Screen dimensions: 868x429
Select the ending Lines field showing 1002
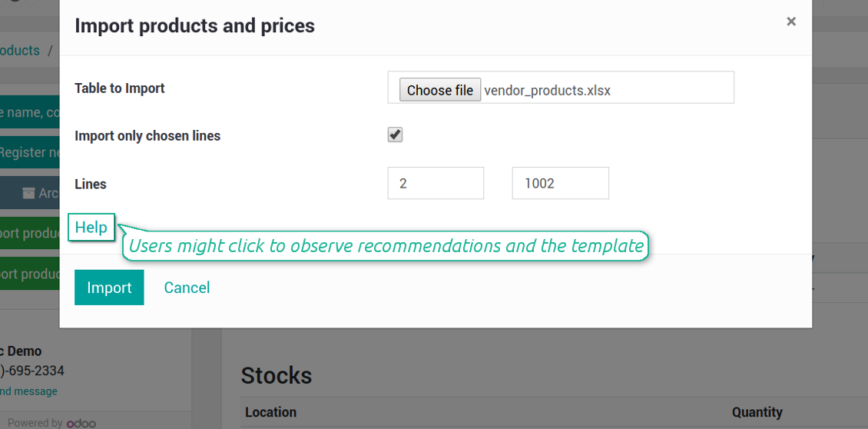(x=560, y=183)
